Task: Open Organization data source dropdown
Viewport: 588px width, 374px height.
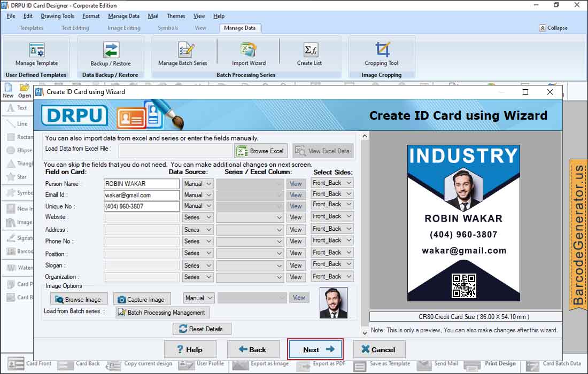Action: coord(198,277)
